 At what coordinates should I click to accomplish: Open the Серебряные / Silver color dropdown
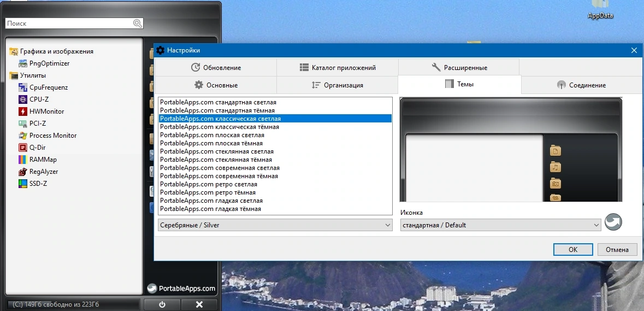[275, 225]
